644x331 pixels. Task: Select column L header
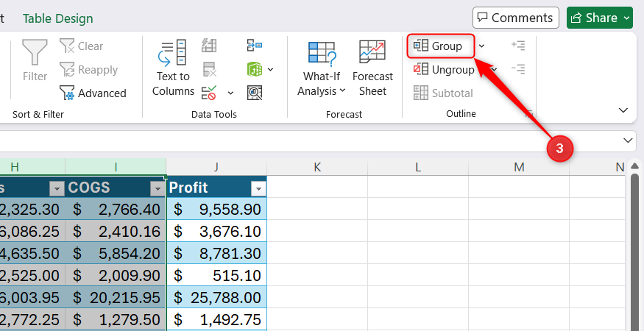(x=418, y=167)
